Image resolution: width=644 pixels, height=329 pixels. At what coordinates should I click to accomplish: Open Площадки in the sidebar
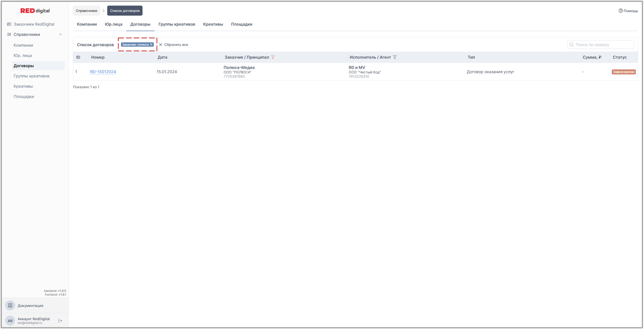click(x=24, y=97)
